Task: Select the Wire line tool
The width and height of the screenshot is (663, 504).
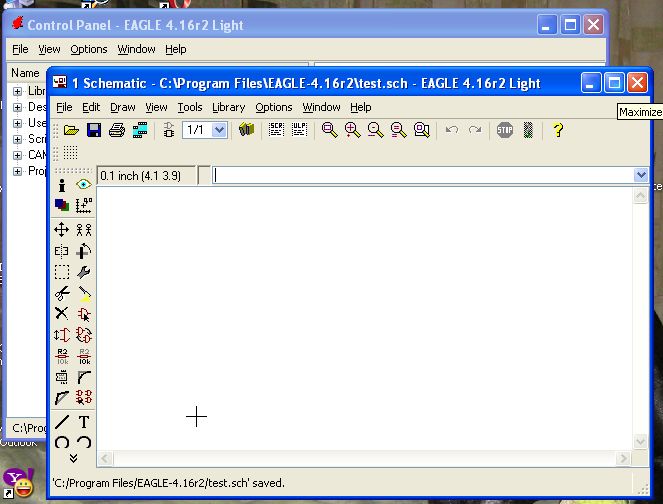Action: point(62,422)
